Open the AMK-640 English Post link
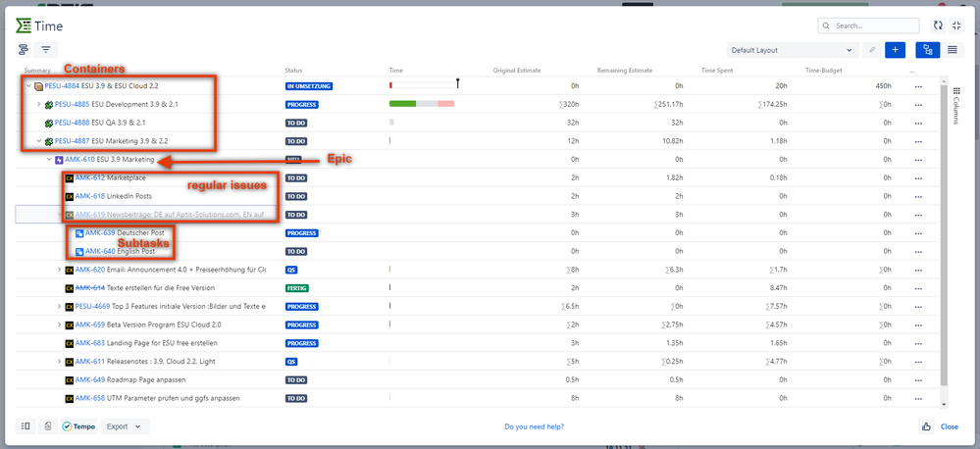This screenshot has height=449, width=980. pyautogui.click(x=100, y=252)
